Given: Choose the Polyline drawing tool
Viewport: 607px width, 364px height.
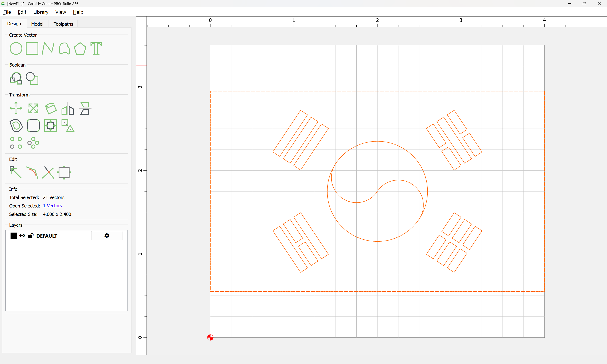Looking at the screenshot, I should point(48,48).
